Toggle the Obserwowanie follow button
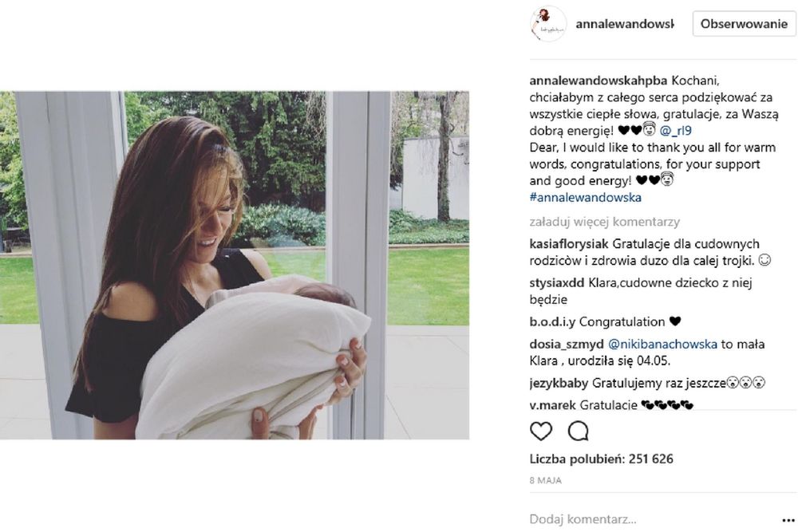Viewport: 798px width, 532px height. tap(744, 24)
